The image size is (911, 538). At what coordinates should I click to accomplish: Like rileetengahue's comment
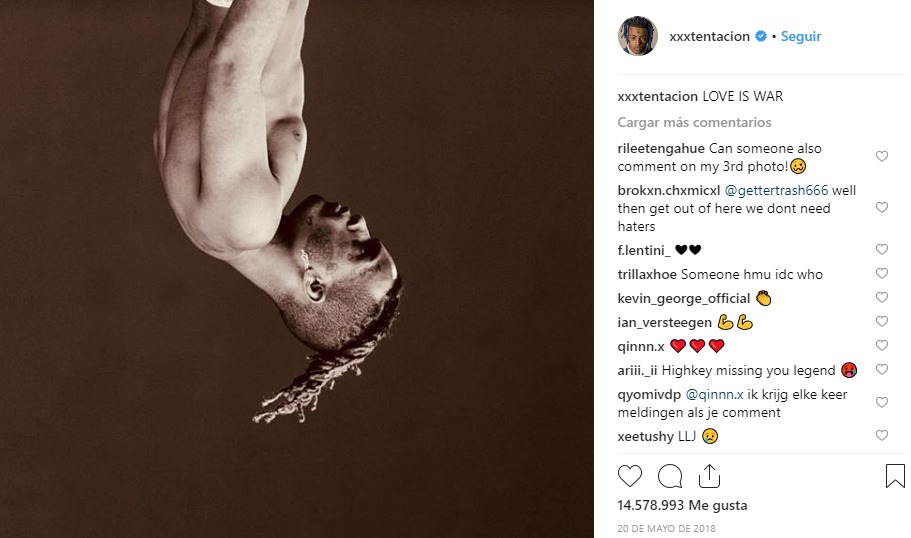882,157
